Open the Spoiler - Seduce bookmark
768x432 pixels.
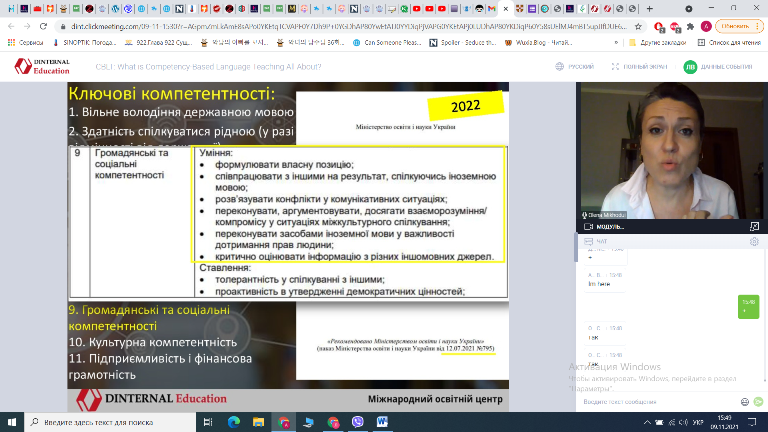coord(463,43)
